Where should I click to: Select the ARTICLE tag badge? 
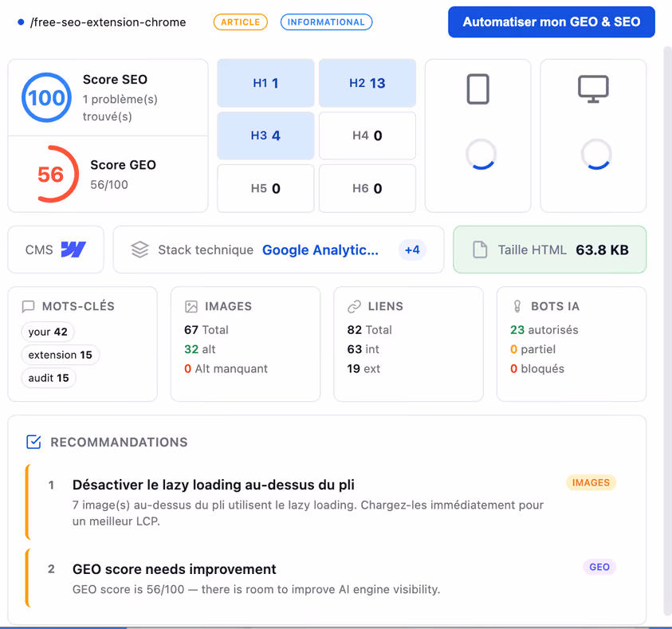pos(241,22)
